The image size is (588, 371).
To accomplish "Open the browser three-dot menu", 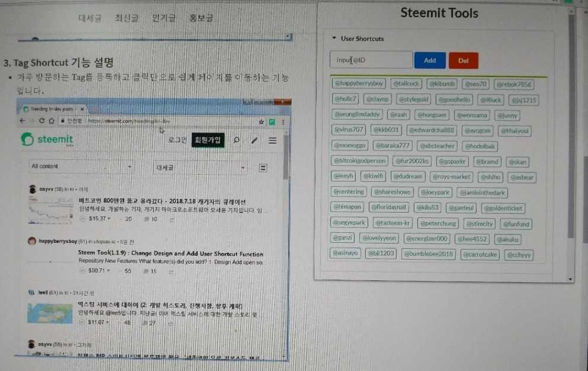I will pos(283,121).
